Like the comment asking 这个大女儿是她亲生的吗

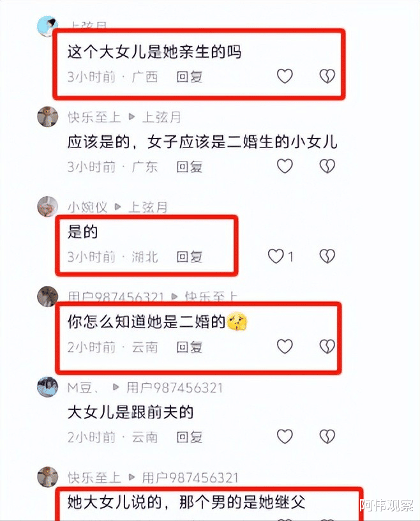click(285, 76)
